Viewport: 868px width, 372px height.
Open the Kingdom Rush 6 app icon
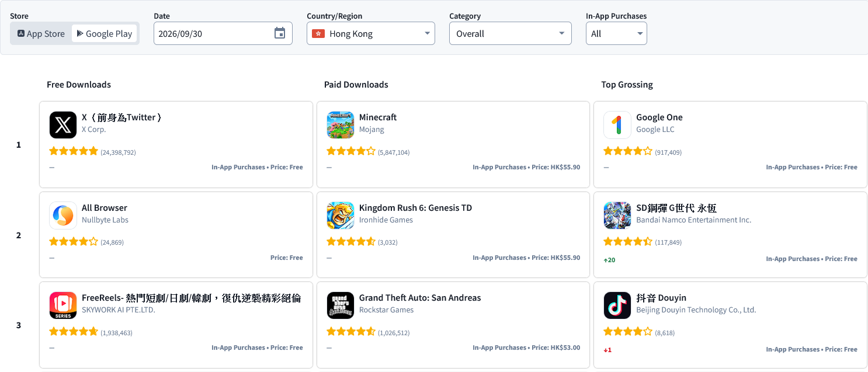tap(341, 215)
